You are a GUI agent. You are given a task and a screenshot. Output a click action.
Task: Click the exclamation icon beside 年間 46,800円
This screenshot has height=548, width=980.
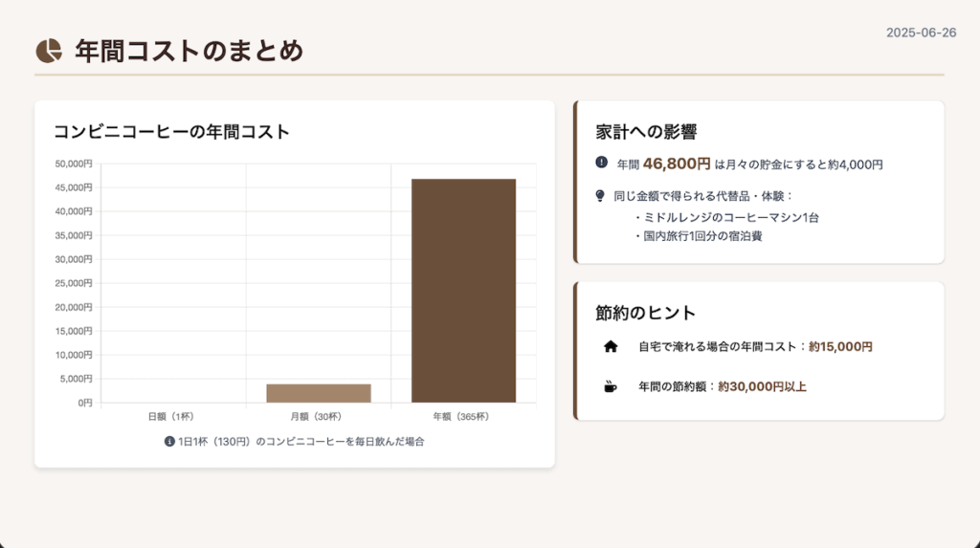click(601, 163)
